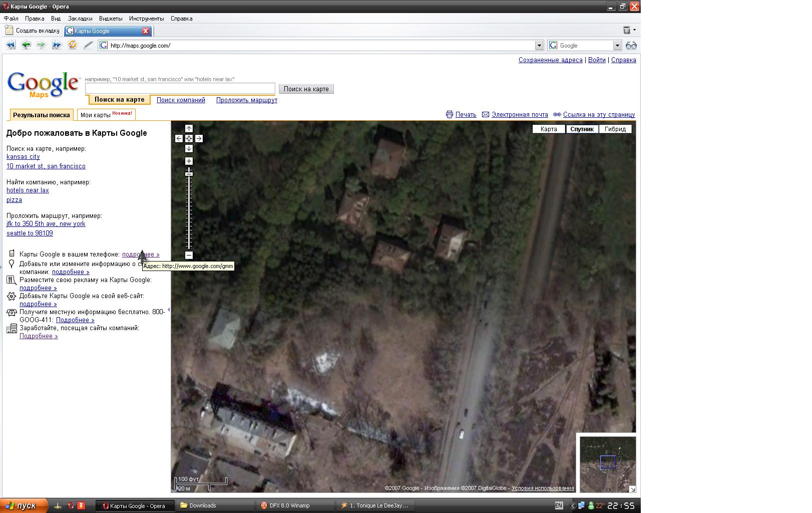
Task: Switch to the Мои карты tab
Action: (106, 115)
